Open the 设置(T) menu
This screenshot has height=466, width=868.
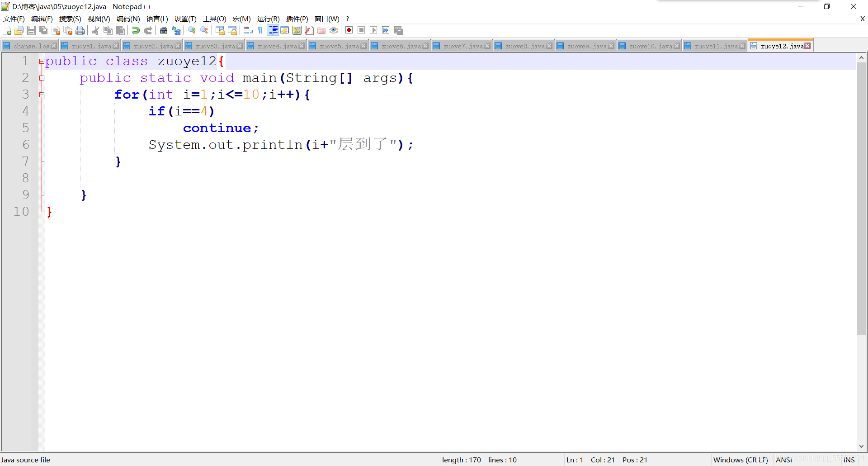click(x=185, y=19)
